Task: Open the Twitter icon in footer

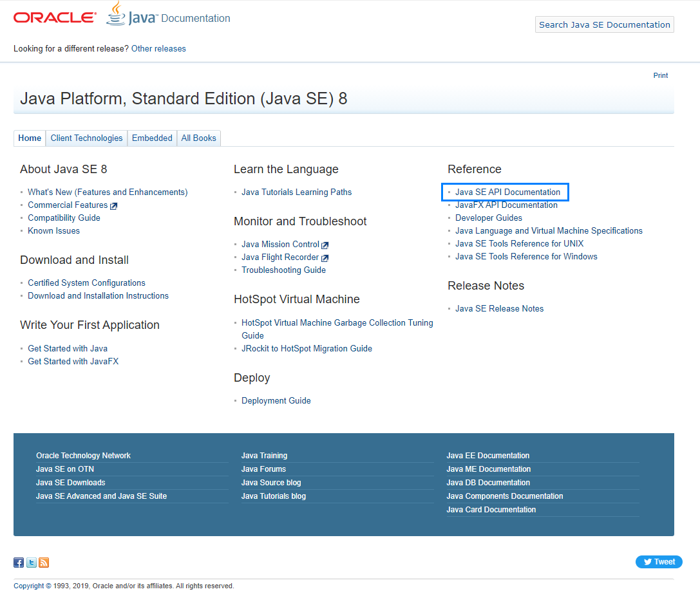Action: [32, 563]
